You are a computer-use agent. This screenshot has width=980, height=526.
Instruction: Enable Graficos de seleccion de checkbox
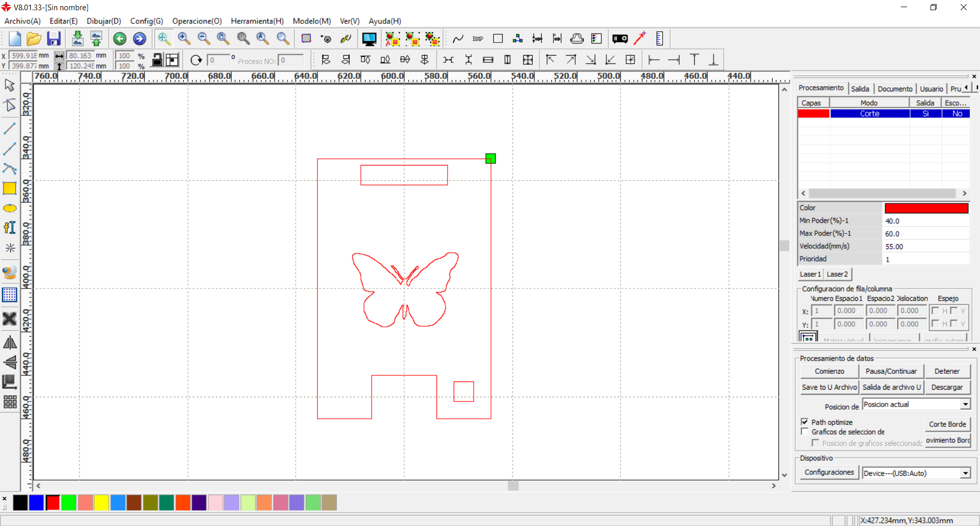pos(805,432)
